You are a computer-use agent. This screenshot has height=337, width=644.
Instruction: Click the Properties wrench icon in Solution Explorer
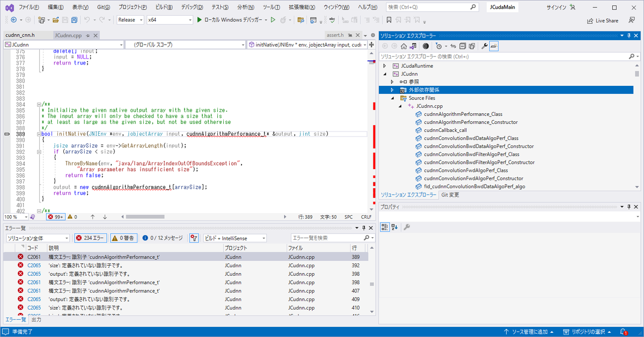pyautogui.click(x=484, y=46)
